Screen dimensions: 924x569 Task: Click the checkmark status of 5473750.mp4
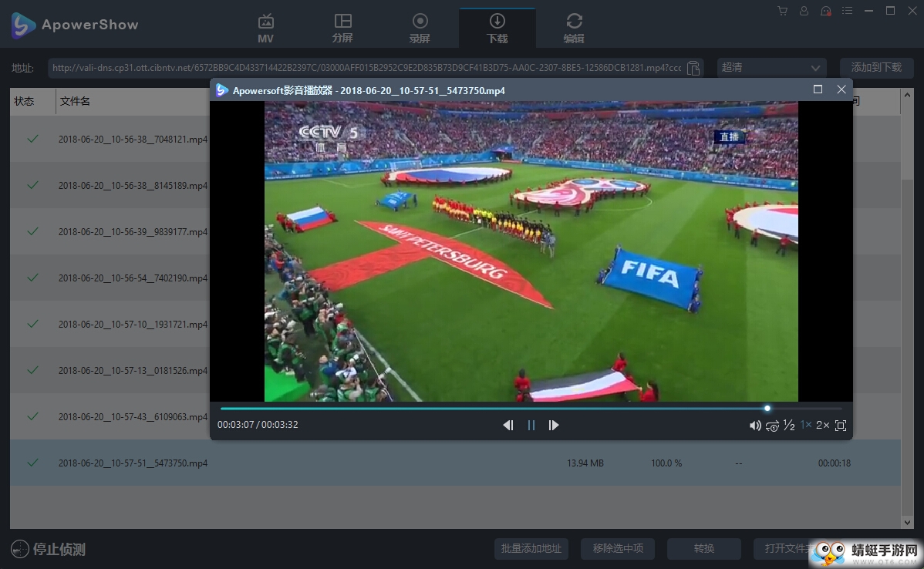(x=32, y=463)
